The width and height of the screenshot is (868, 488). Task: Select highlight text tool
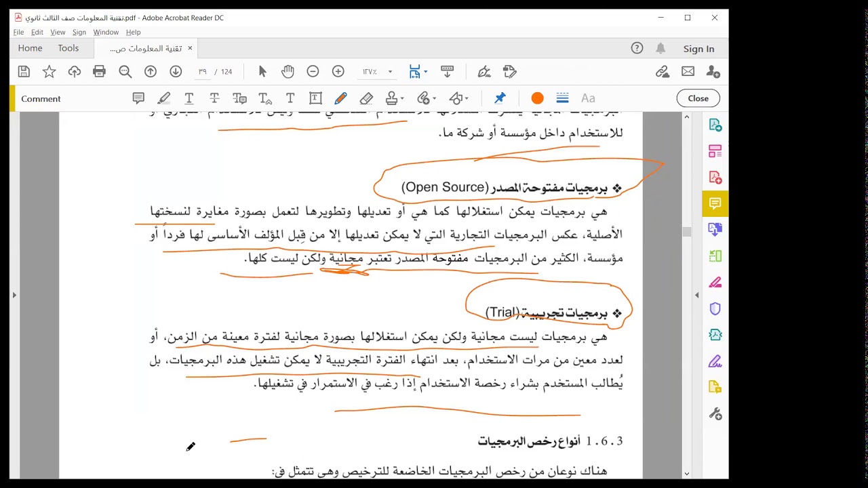(x=163, y=98)
